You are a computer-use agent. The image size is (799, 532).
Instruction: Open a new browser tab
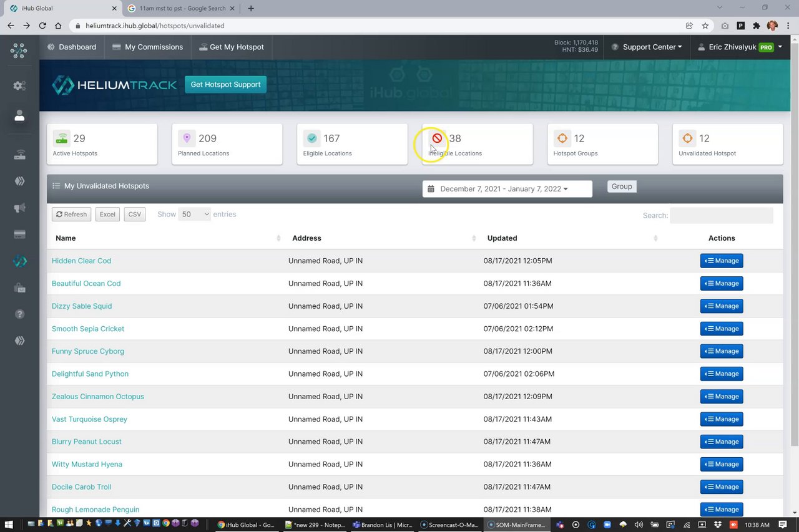[x=251, y=8]
